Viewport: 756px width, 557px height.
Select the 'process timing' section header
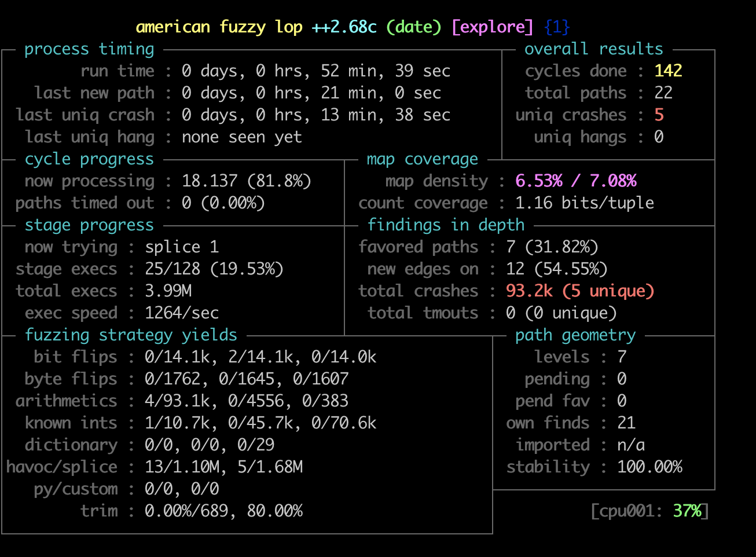(x=89, y=49)
